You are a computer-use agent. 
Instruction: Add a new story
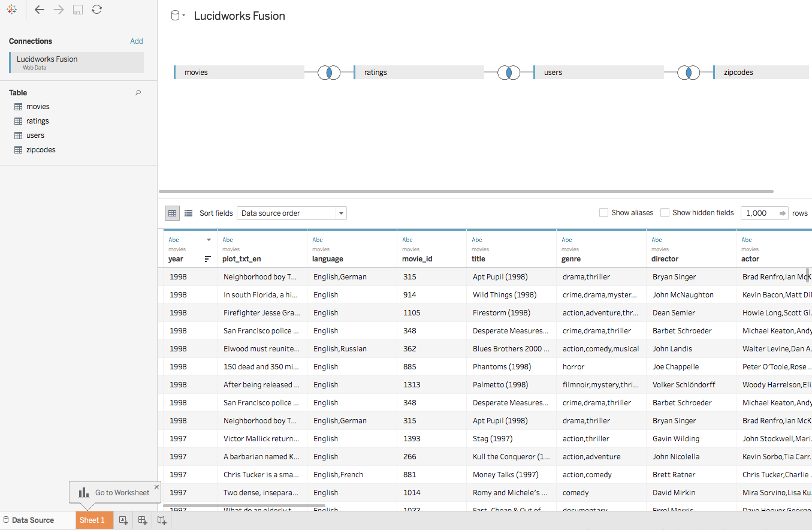coord(162,520)
